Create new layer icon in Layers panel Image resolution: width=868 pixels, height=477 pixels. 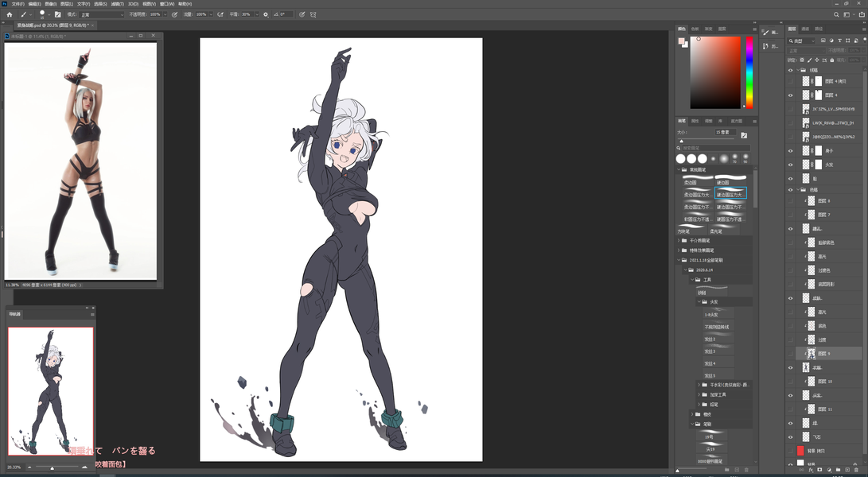(847, 470)
